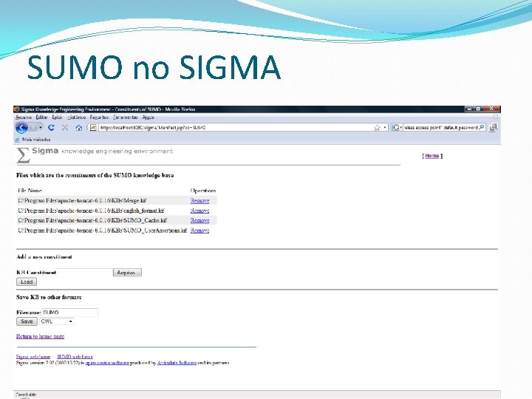The height and width of the screenshot is (399, 532).
Task: Click the Firefox forward button
Action: pyautogui.click(x=33, y=128)
